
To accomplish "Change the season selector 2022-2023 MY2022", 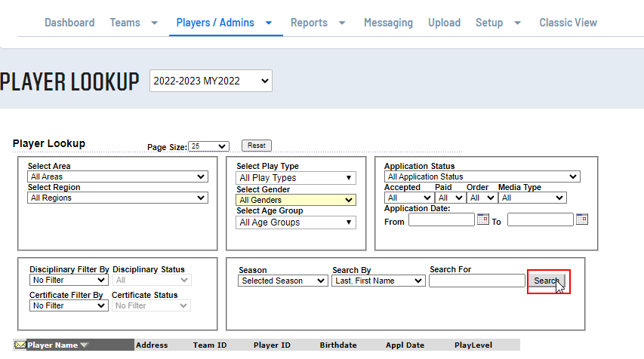I will (x=211, y=81).
